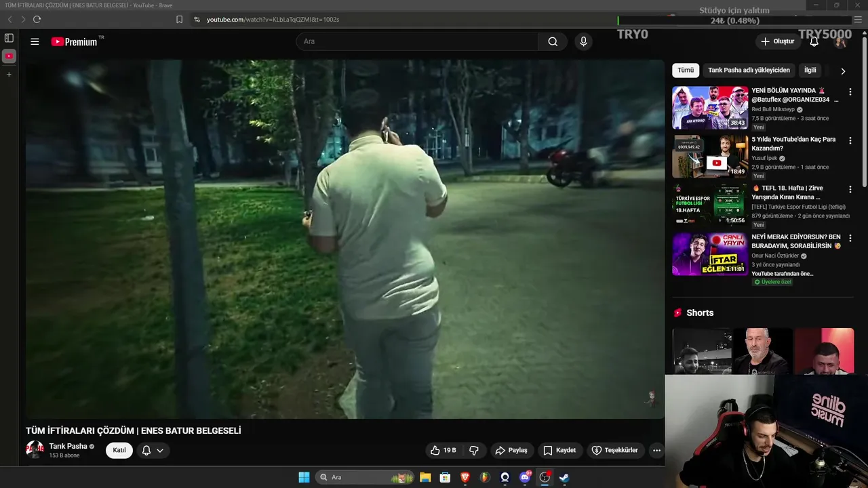This screenshot has width=868, height=488.
Task: Start voice search with microphone icon
Action: tap(583, 41)
